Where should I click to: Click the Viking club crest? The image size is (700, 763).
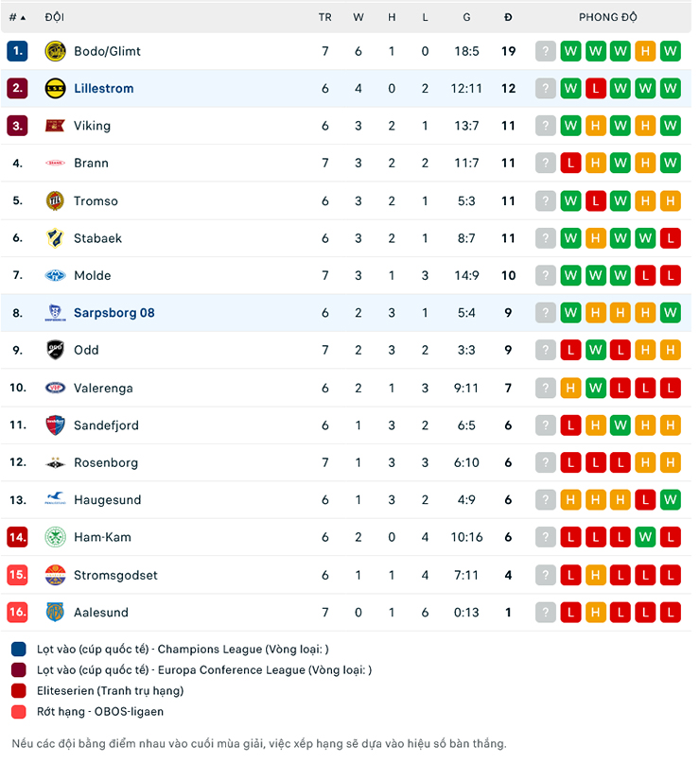coord(56,126)
